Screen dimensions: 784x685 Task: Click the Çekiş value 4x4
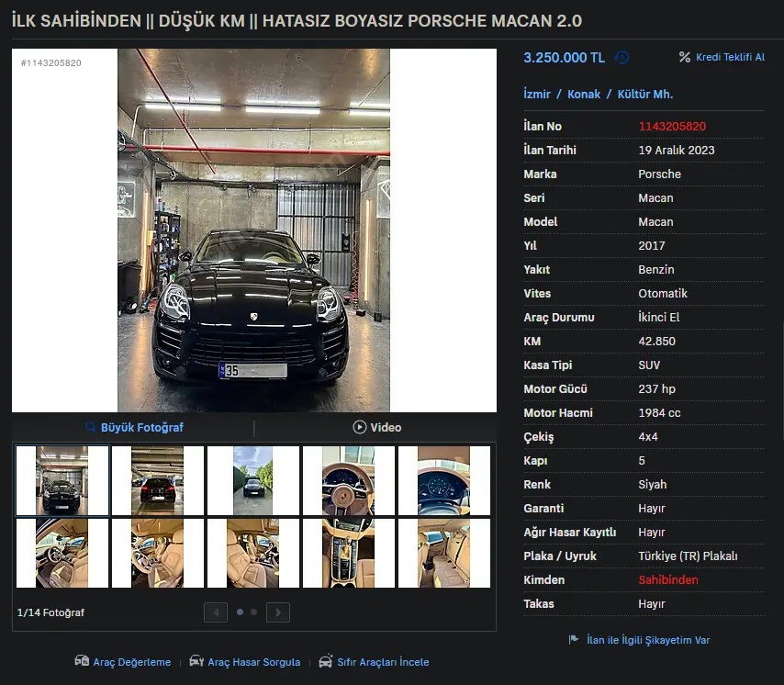click(648, 436)
